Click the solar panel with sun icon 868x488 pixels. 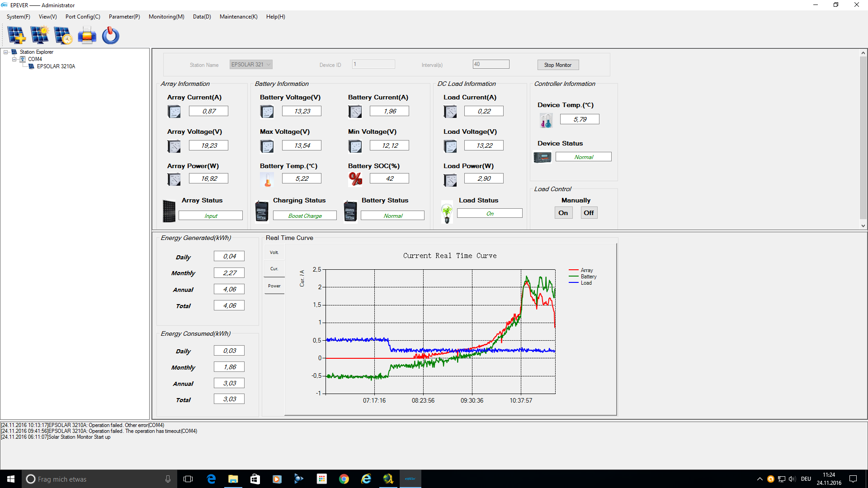(40, 35)
